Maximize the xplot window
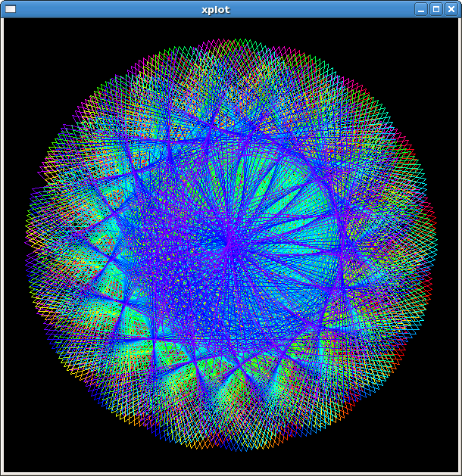This screenshot has height=476, width=462. (x=436, y=9)
